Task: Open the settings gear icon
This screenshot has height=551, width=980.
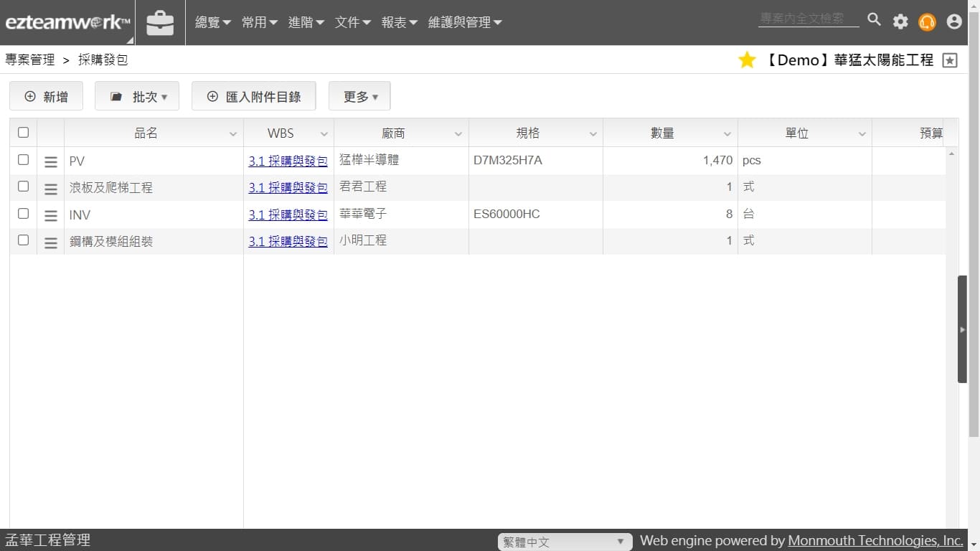Action: point(900,22)
